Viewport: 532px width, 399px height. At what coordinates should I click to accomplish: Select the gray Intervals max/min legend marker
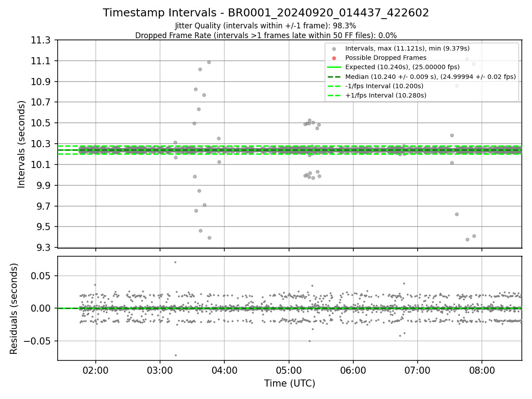[334, 48]
